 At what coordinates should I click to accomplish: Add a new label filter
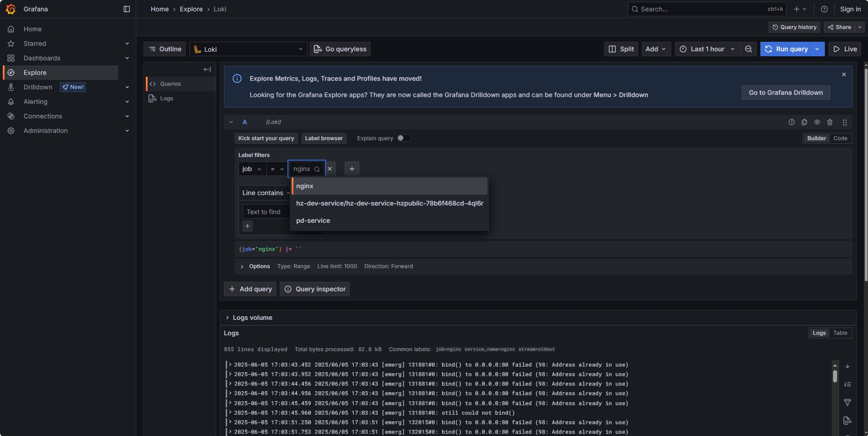click(352, 169)
